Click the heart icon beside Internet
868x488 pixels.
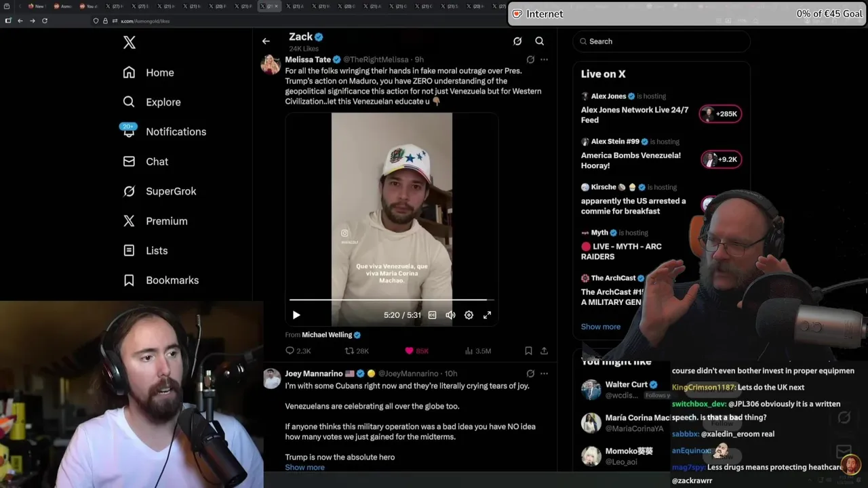tap(517, 14)
